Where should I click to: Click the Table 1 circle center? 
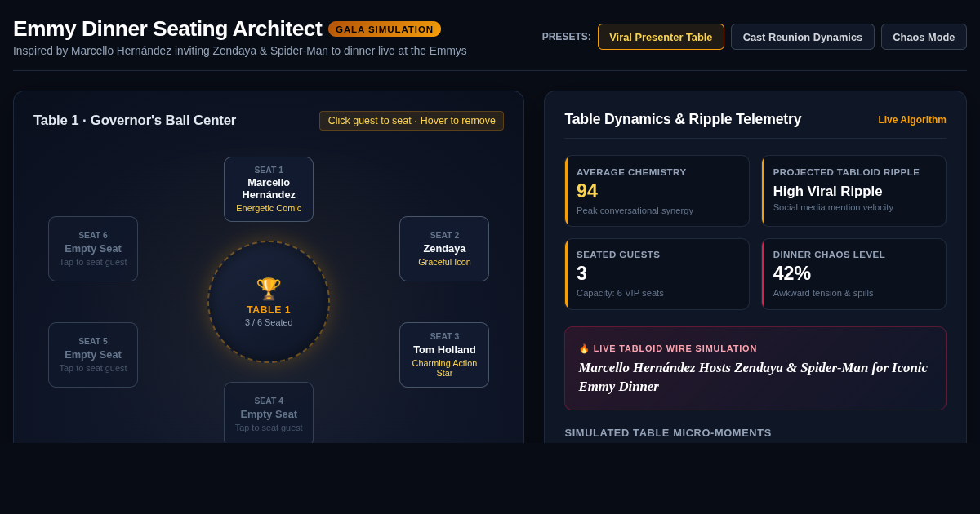(269, 302)
